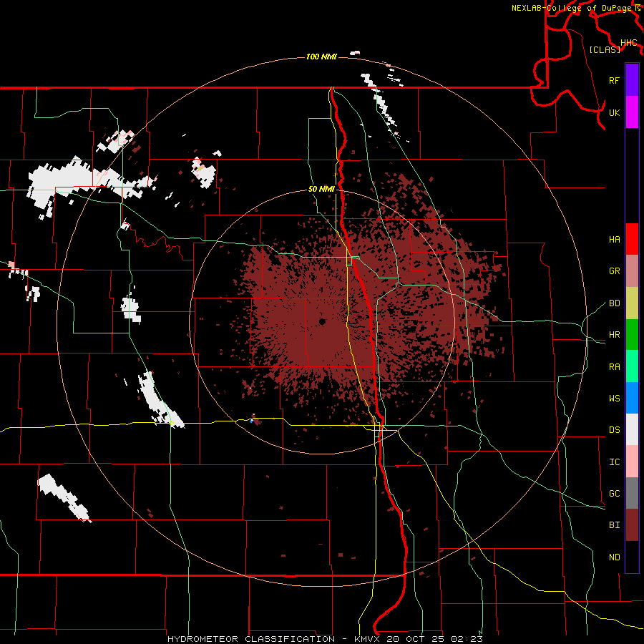The width and height of the screenshot is (644, 644).
Task: Click the RA light-green legend swatch
Action: [x=632, y=366]
